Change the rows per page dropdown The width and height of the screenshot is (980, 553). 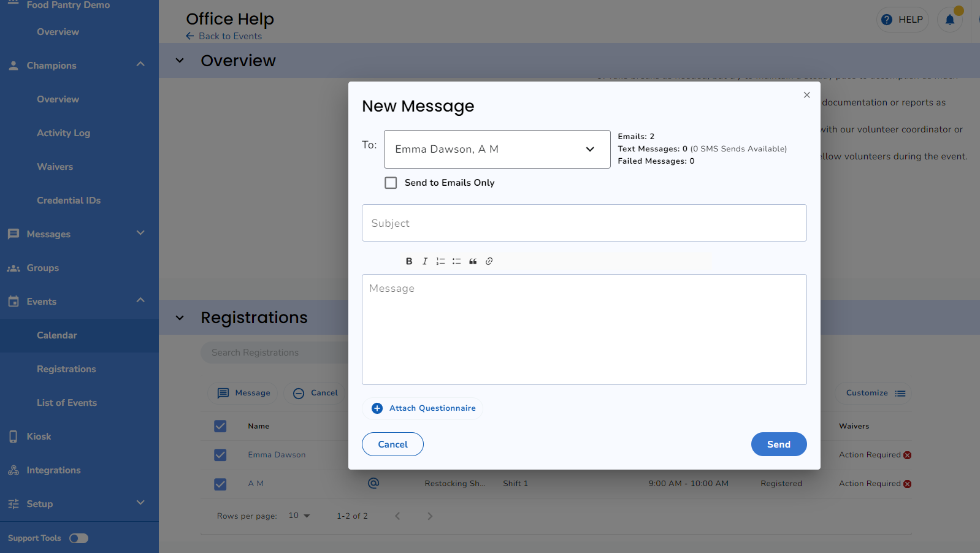tap(299, 516)
